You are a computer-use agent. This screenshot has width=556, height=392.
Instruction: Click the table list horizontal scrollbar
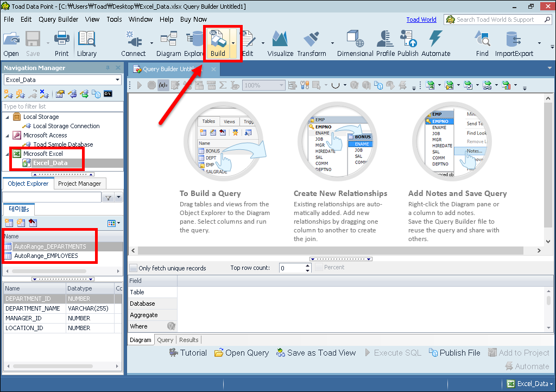(x=49, y=271)
